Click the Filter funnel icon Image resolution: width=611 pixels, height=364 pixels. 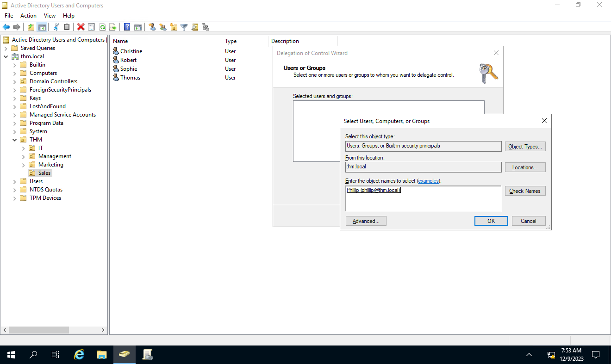(x=184, y=27)
